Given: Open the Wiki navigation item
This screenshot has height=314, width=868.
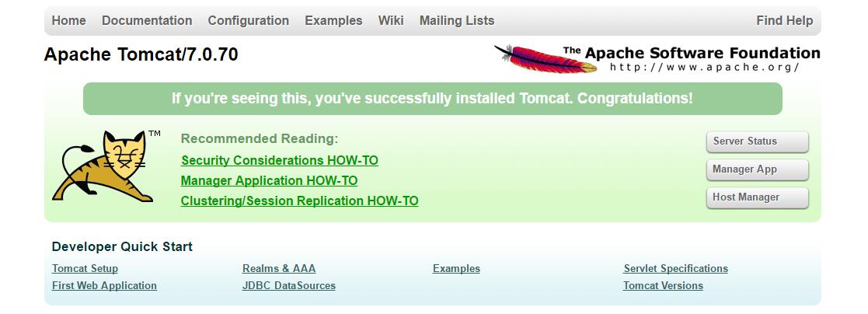Looking at the screenshot, I should [x=391, y=21].
